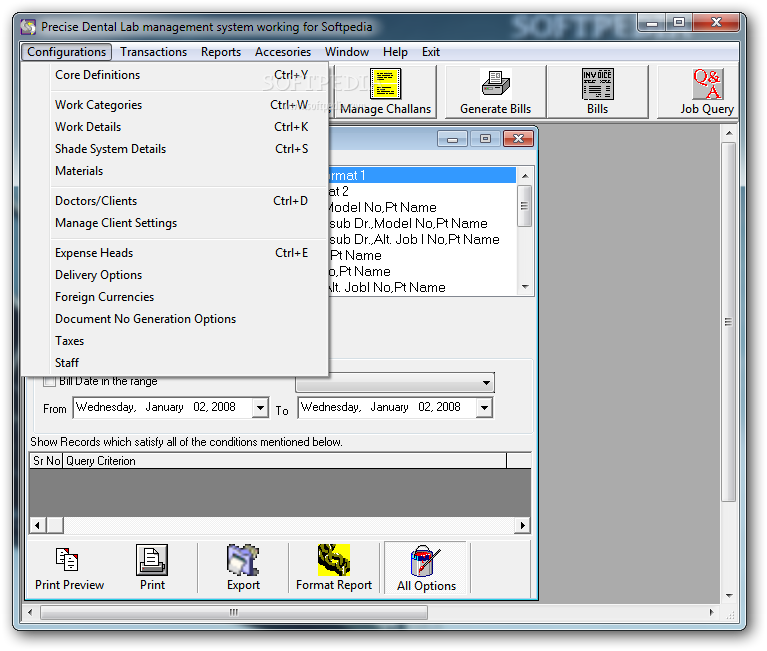Open the Accesories menu

point(283,52)
